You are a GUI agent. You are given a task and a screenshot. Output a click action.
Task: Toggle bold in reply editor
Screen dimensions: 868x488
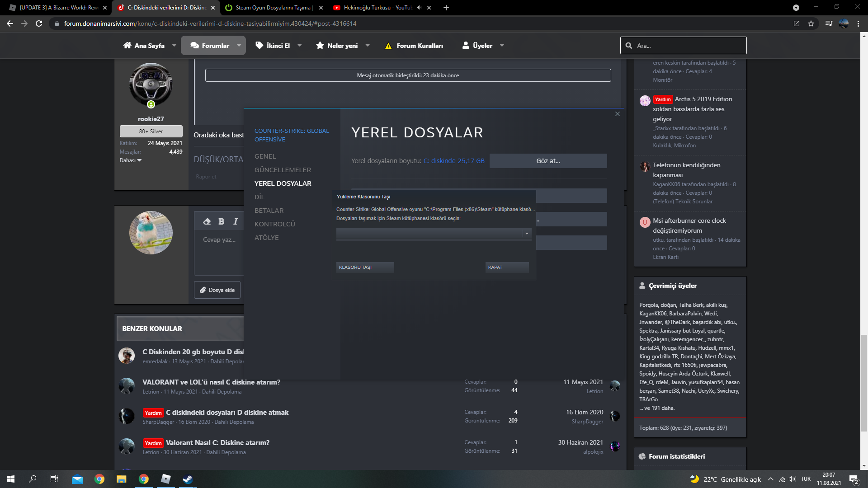221,221
